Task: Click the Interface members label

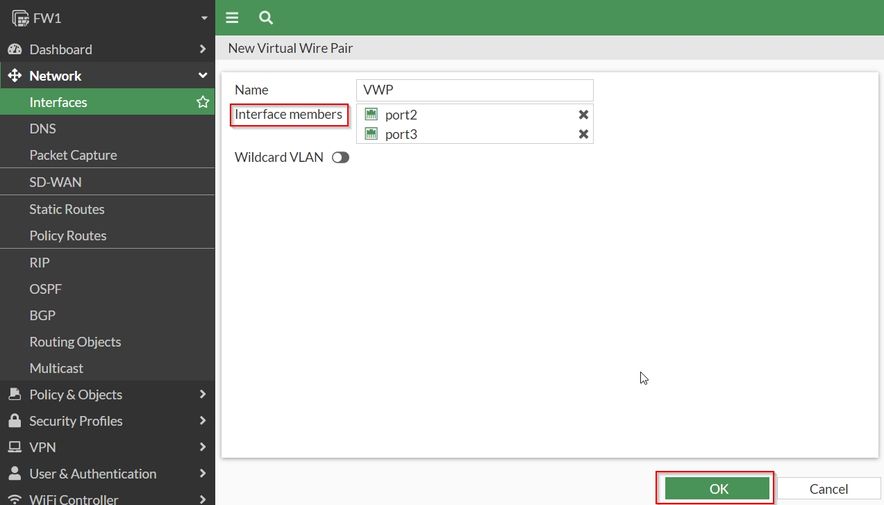Action: 288,114
